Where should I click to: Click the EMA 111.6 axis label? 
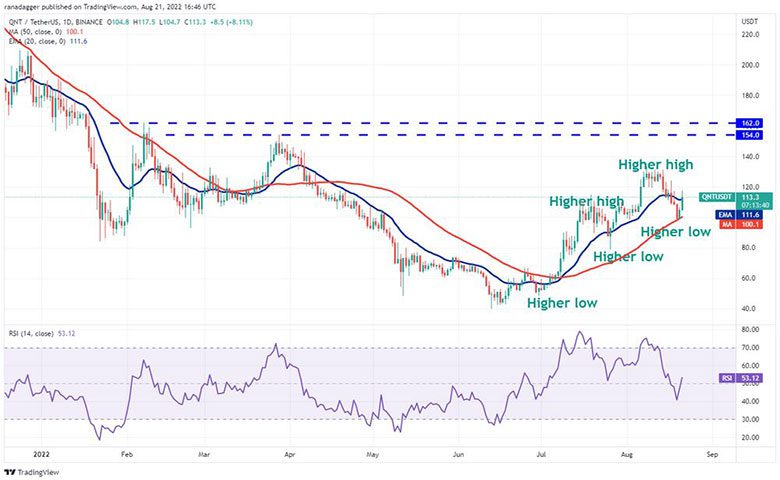tap(739, 215)
